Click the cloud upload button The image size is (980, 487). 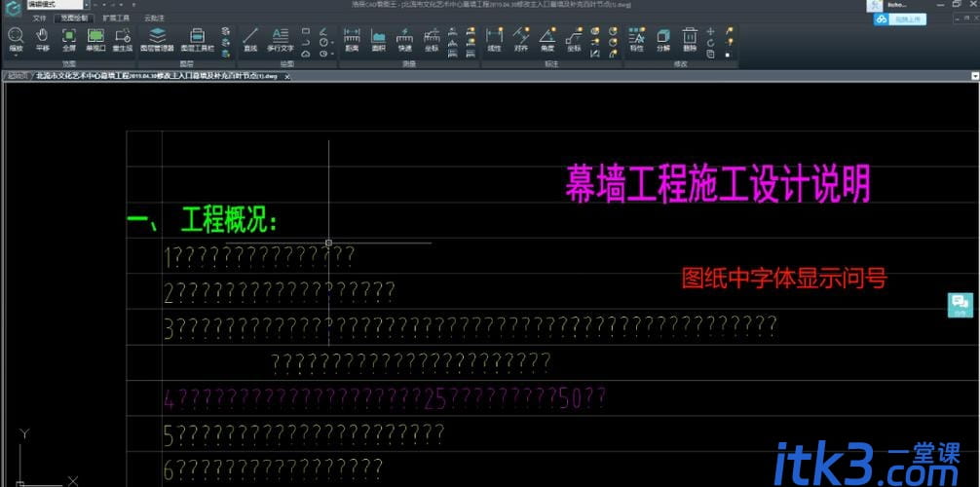point(899,19)
